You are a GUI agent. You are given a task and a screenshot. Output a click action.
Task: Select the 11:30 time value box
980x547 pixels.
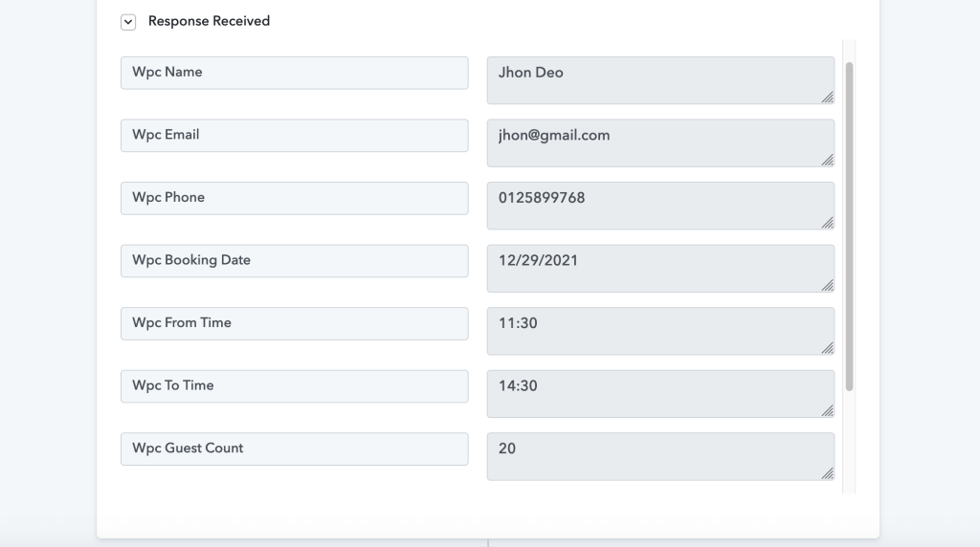click(x=660, y=331)
